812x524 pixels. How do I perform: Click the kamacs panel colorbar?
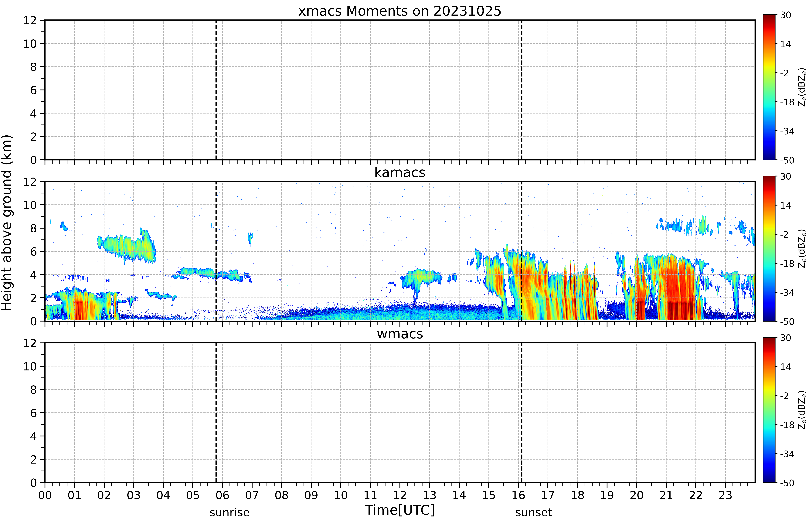pos(769,248)
